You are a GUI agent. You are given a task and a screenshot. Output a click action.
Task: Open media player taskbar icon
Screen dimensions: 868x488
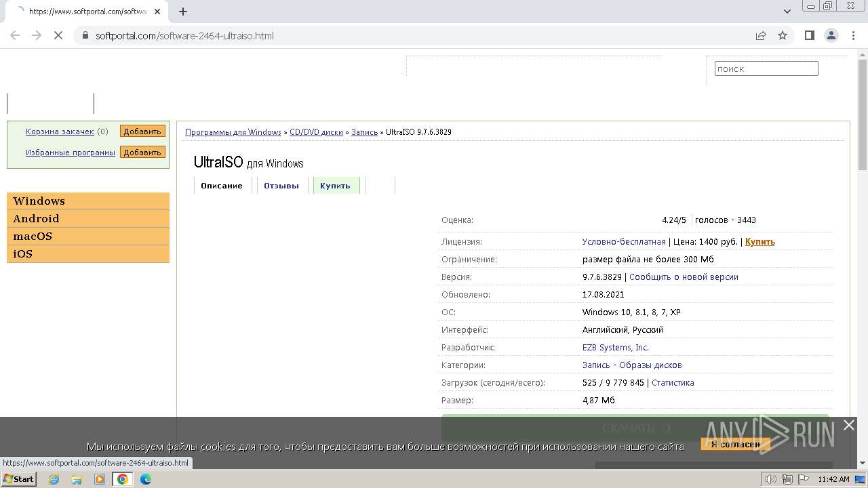pyautogui.click(x=100, y=479)
